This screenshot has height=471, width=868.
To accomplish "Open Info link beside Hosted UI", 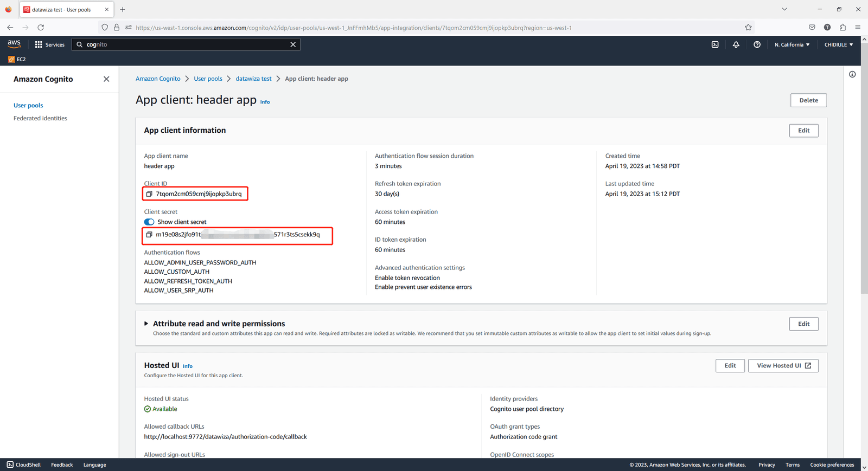I will [188, 366].
